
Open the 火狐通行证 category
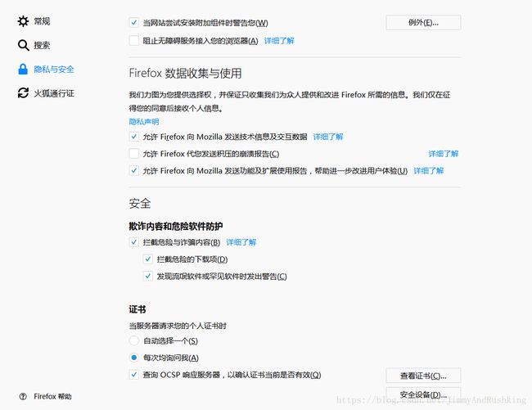click(54, 93)
